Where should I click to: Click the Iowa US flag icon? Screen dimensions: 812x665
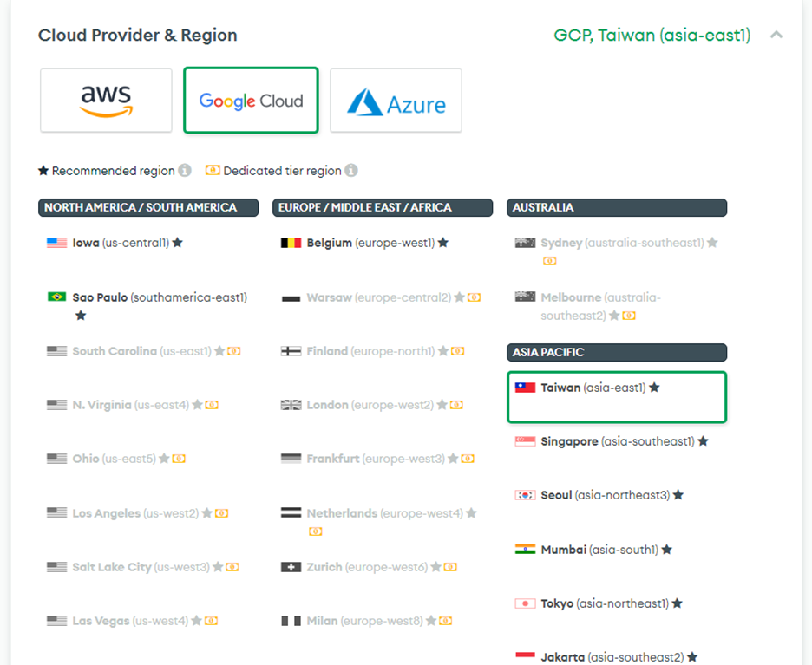point(57,244)
